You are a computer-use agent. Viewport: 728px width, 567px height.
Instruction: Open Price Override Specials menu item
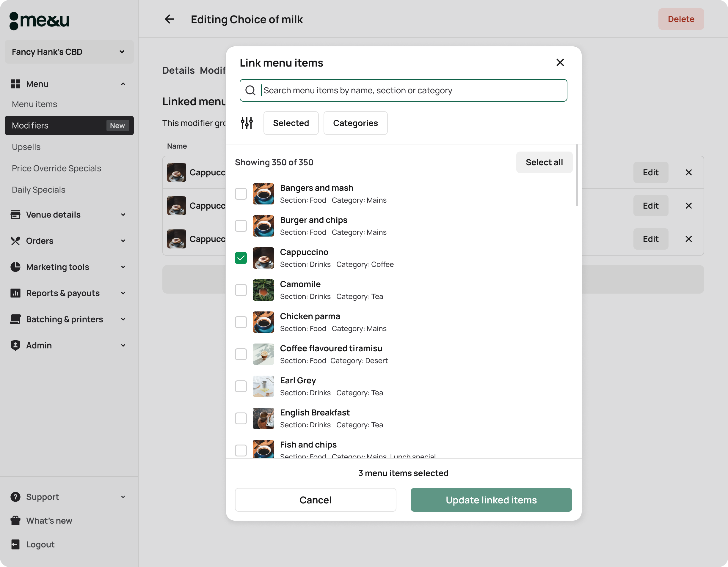point(56,168)
